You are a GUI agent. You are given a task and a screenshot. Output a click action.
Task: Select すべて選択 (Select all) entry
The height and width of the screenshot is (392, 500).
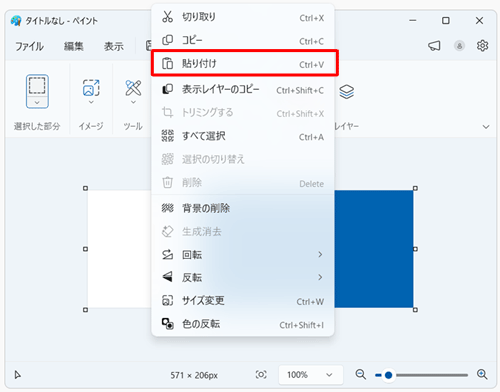click(x=243, y=136)
